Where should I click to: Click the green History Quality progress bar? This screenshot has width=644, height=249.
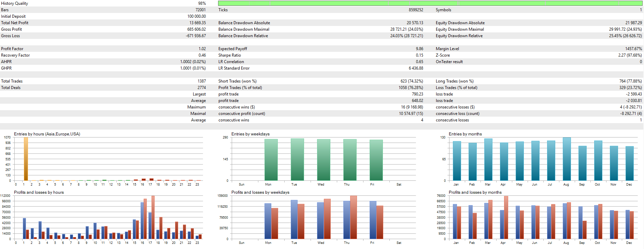[x=430, y=3]
